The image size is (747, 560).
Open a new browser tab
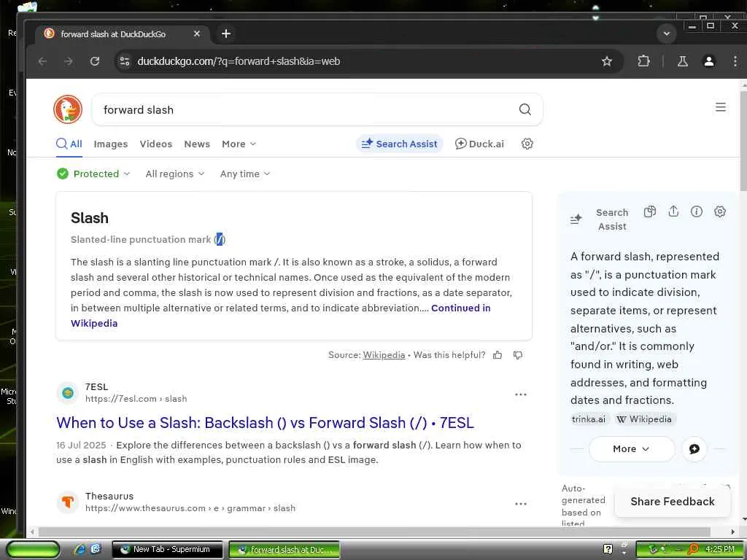pyautogui.click(x=226, y=34)
